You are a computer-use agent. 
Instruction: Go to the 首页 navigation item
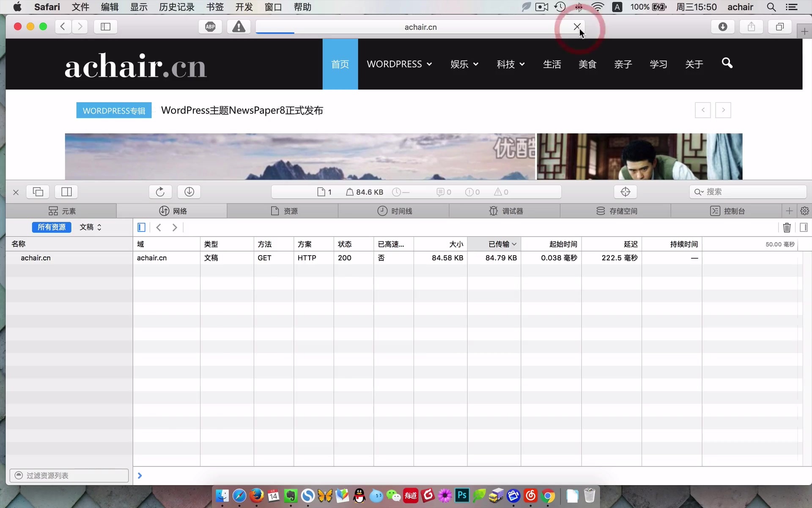pyautogui.click(x=340, y=64)
